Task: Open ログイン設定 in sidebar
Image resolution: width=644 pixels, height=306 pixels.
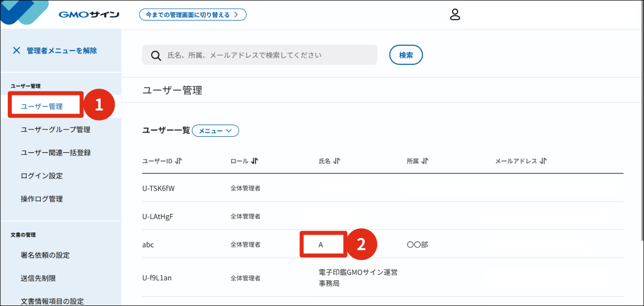Action: click(x=42, y=176)
